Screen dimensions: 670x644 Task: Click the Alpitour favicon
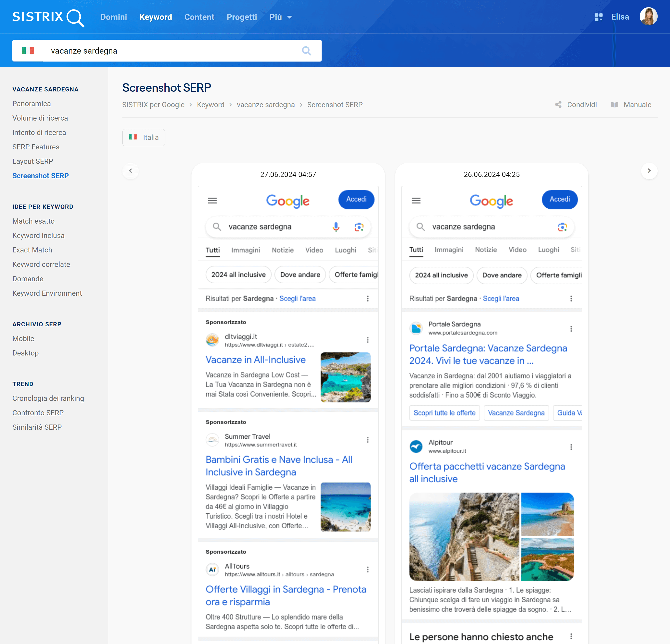[x=416, y=446]
